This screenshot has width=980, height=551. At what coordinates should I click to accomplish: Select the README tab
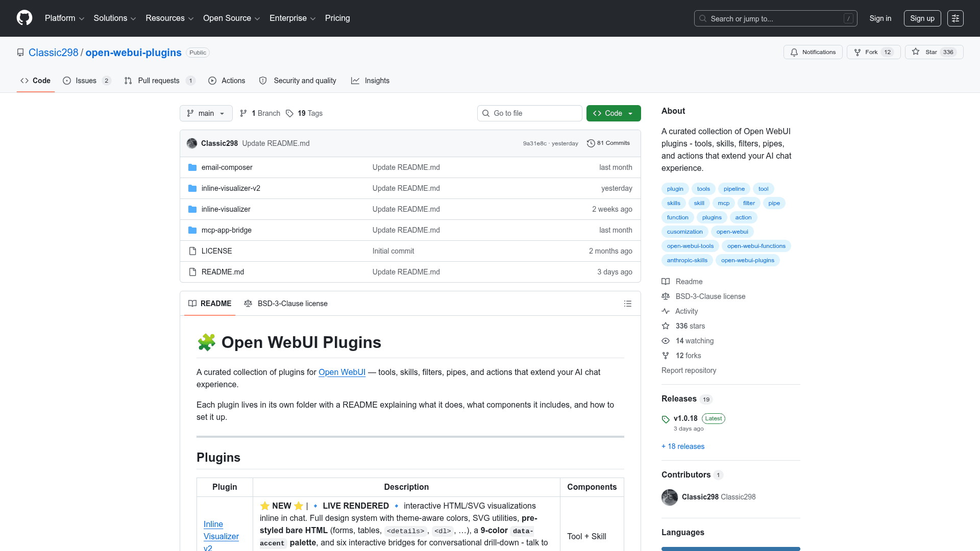(210, 304)
